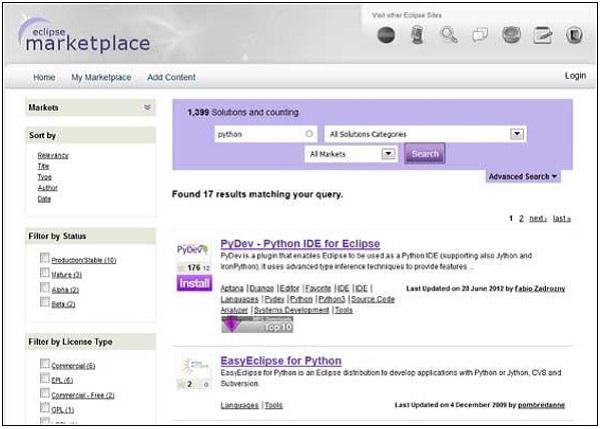
Task: Enable the Production/Stable status filter
Action: [45, 259]
